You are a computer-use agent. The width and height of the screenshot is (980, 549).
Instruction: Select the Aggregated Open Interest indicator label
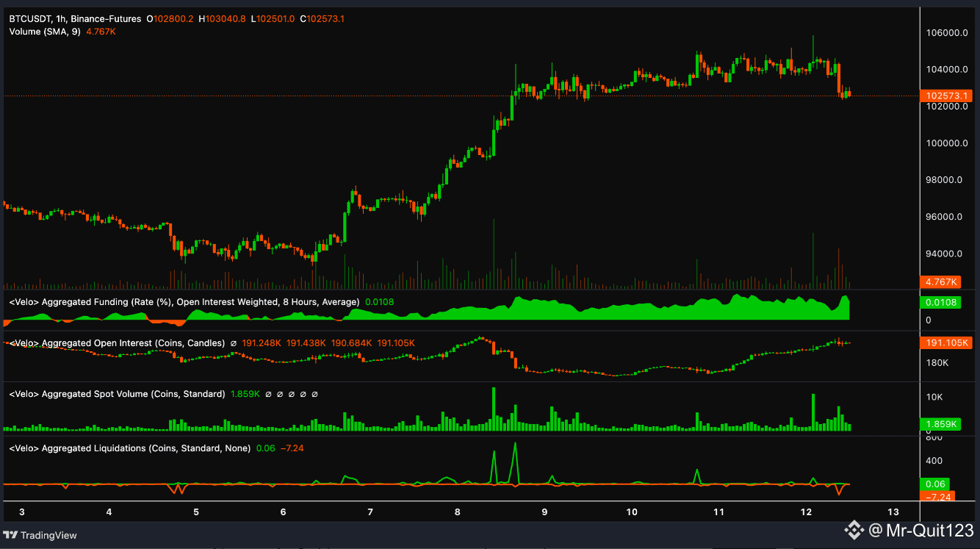pyautogui.click(x=117, y=343)
